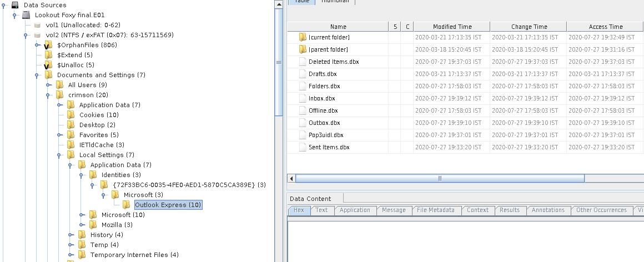Expand the All Users folder node
This screenshot has width=644, height=262.
(x=49, y=85)
